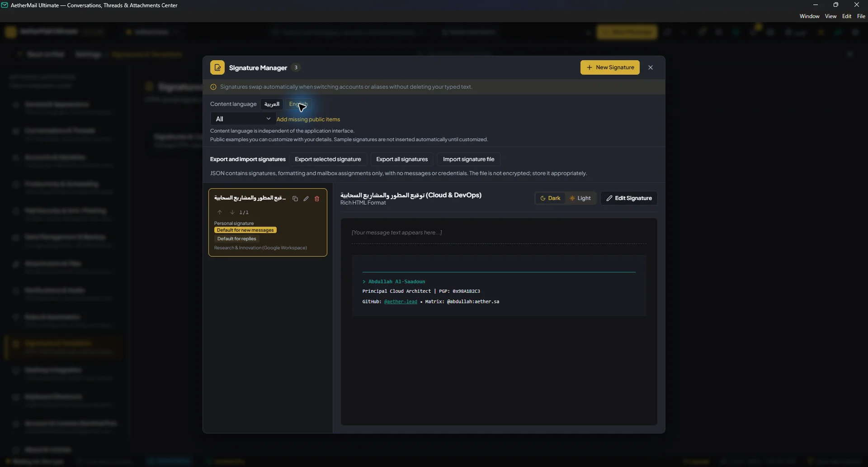Viewport: 868px width, 467px height.
Task: Click the signature count badge showing 3
Action: point(296,67)
